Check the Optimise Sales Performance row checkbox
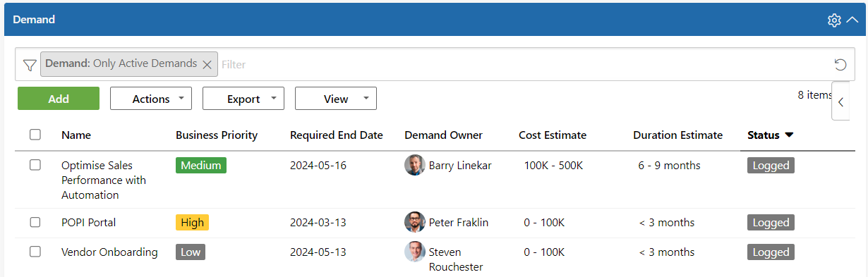This screenshot has width=868, height=277. 35,165
